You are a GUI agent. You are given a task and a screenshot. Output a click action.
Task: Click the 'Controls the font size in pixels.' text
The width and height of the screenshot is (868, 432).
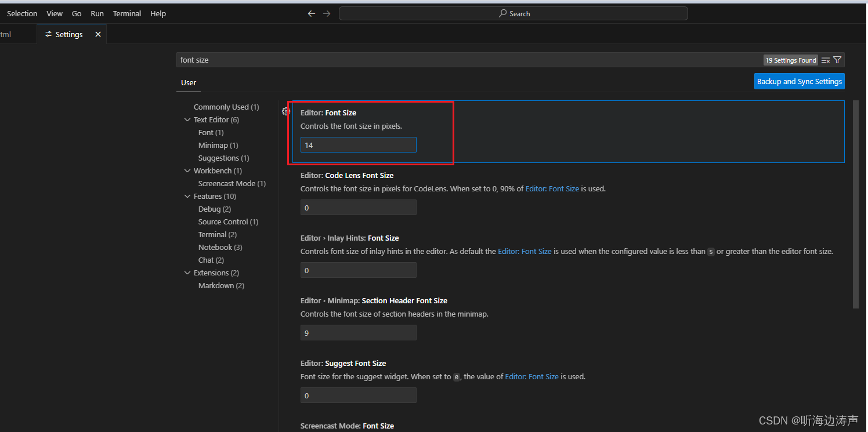coord(351,126)
